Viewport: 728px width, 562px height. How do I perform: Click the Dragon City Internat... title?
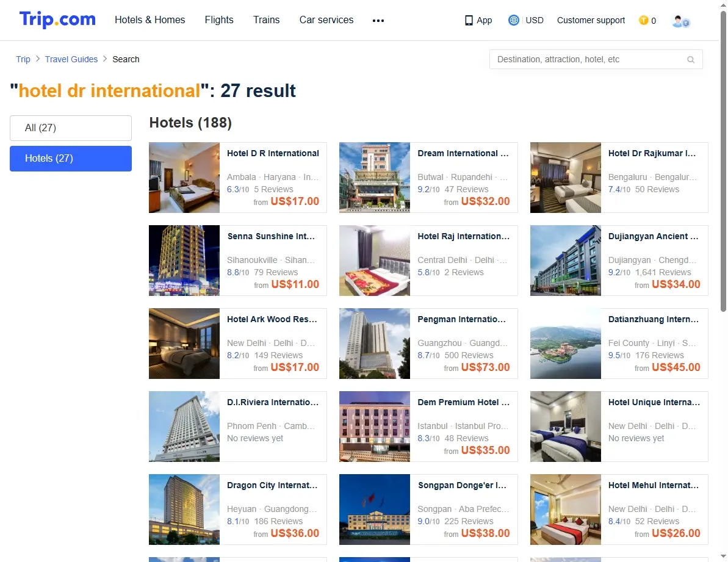[273, 486]
